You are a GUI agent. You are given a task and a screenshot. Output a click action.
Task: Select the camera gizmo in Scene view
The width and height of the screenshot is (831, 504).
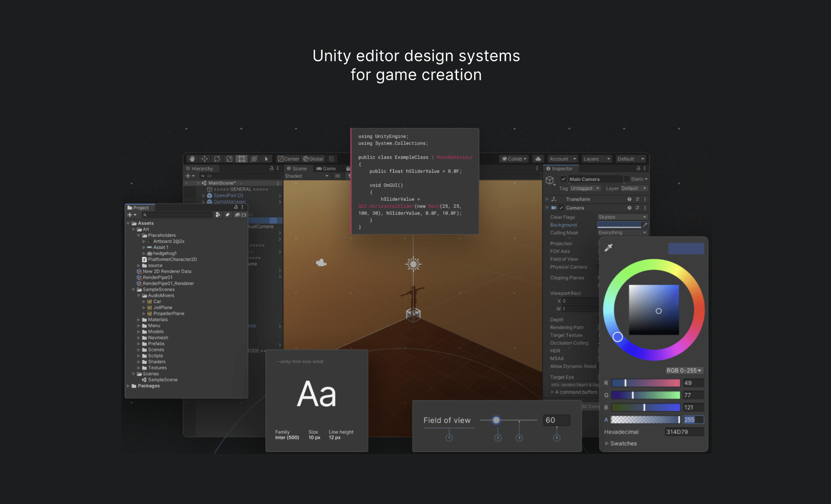point(321,263)
